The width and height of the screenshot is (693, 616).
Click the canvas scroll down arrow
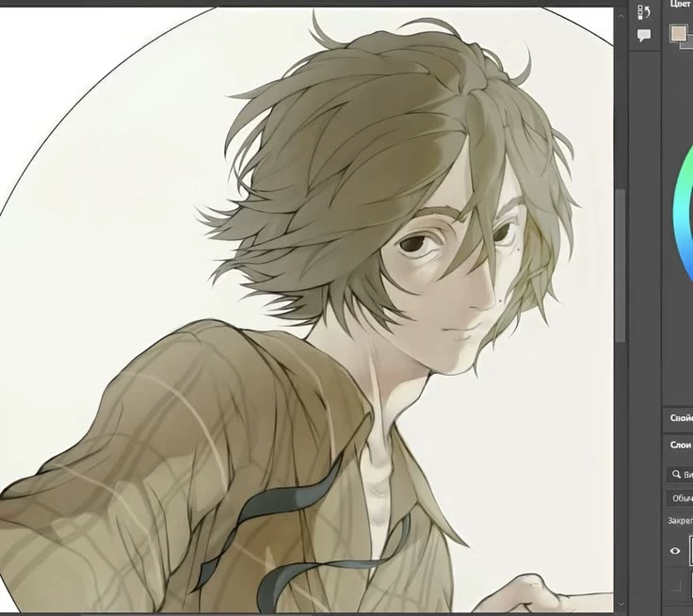click(620, 604)
